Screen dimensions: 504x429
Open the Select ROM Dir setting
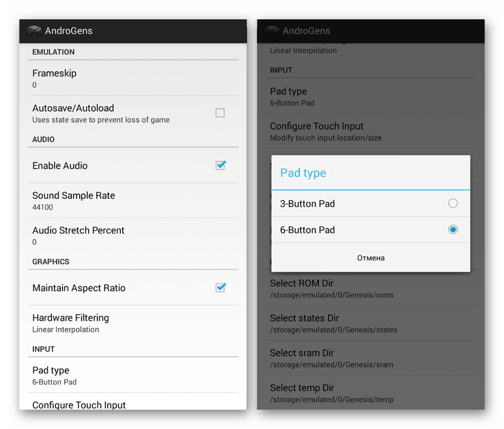[370, 288]
